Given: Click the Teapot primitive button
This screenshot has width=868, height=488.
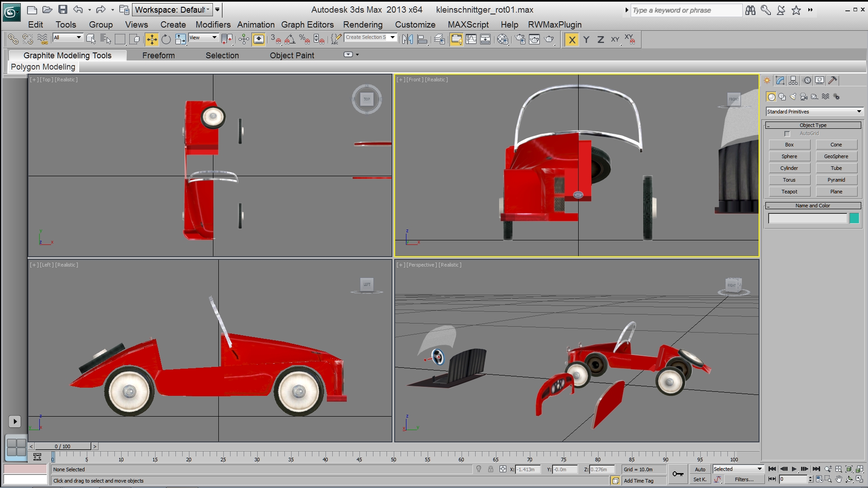Looking at the screenshot, I should click(x=789, y=192).
